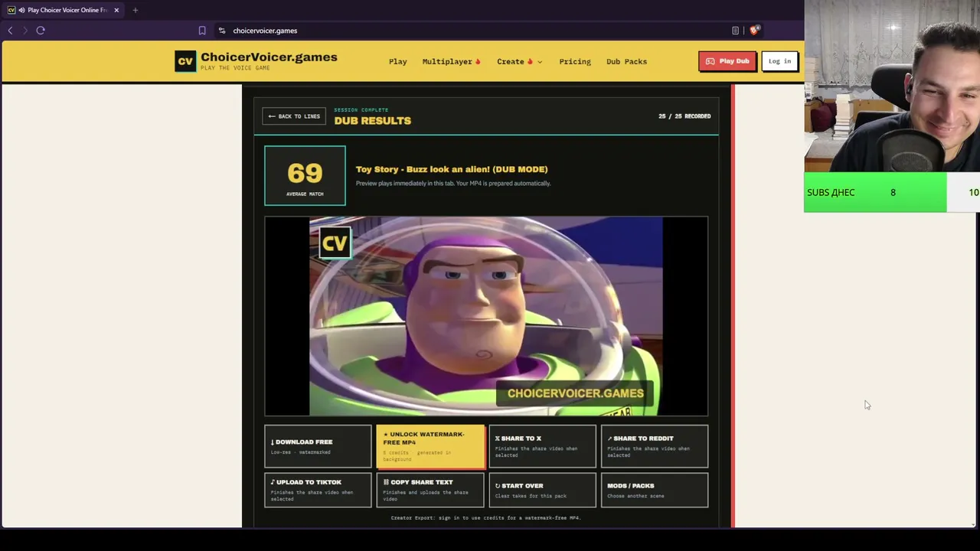Click the Toy Story dub mode title text
The height and width of the screenshot is (551, 980).
pyautogui.click(x=452, y=169)
